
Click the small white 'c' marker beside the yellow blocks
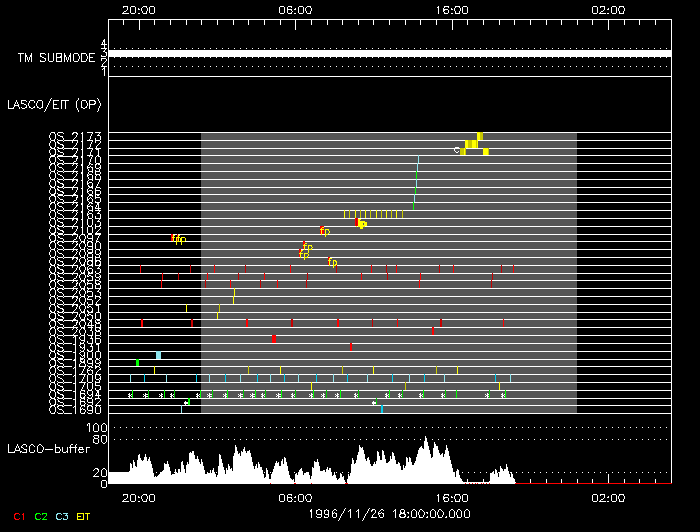pyautogui.click(x=456, y=150)
